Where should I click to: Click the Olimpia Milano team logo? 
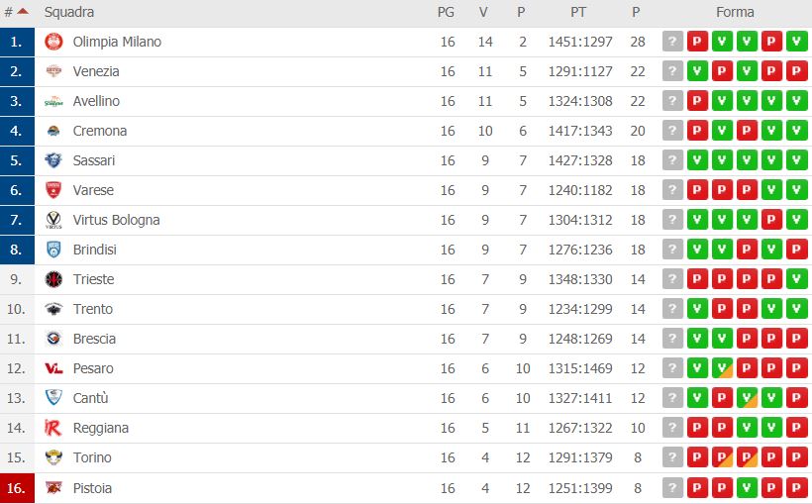click(x=53, y=42)
